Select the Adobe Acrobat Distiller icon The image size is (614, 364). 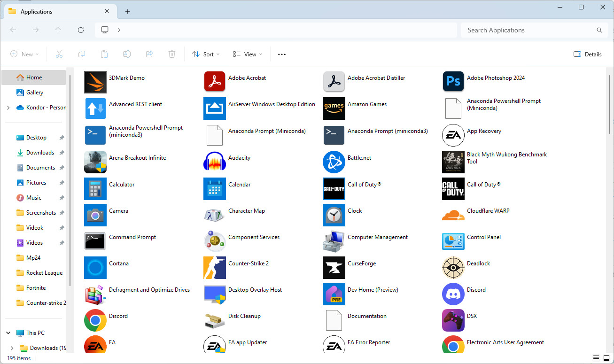coord(334,82)
